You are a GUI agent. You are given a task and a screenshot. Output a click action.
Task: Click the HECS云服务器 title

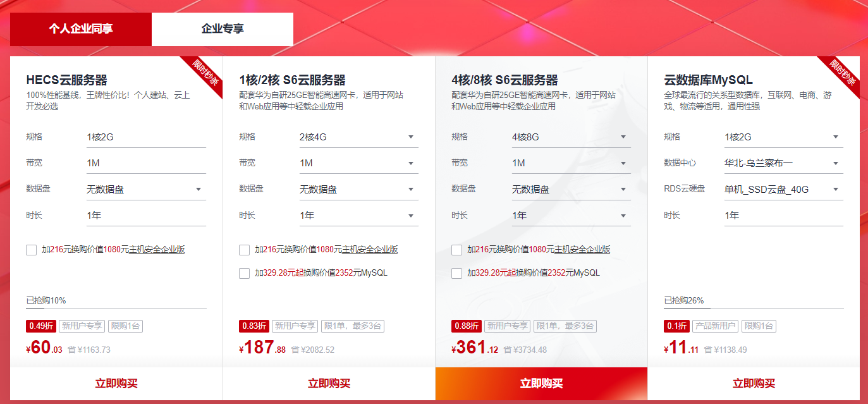pyautogui.click(x=66, y=80)
